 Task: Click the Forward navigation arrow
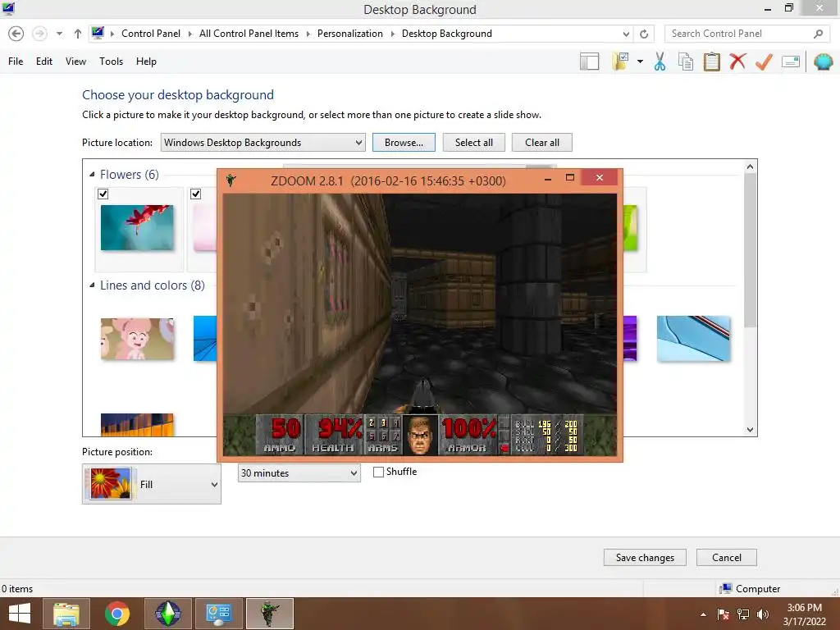[39, 34]
